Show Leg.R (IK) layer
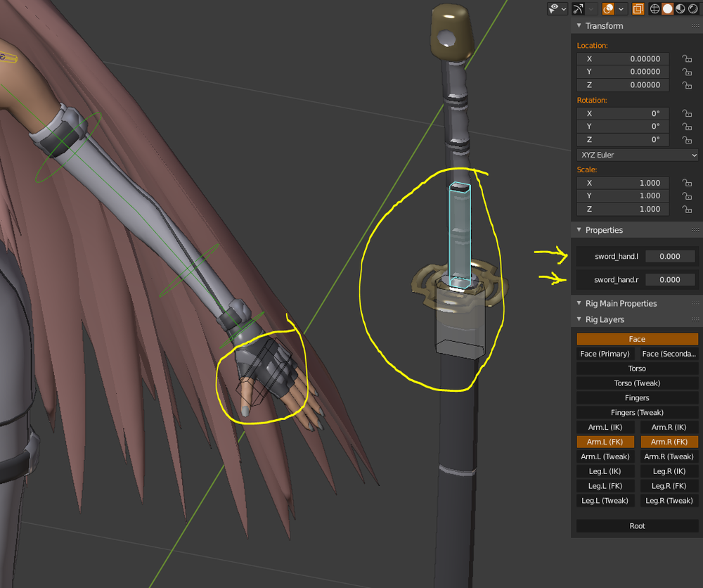 pyautogui.click(x=669, y=471)
